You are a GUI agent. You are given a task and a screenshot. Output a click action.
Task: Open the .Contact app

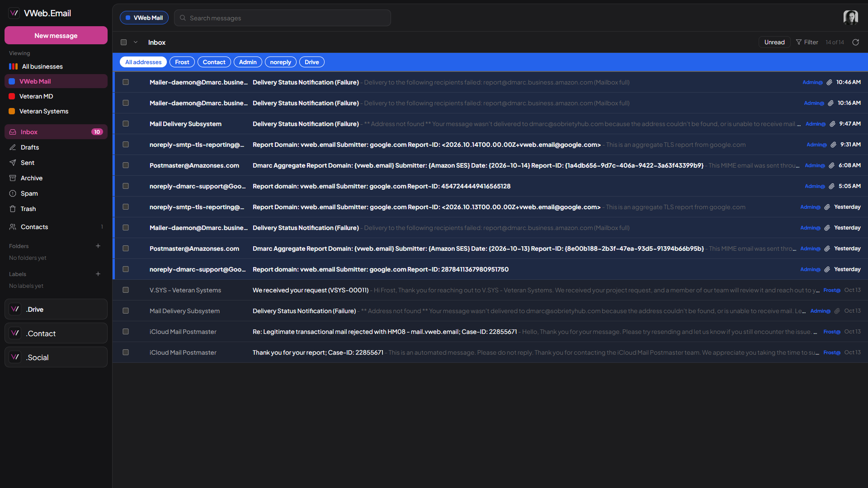56,333
